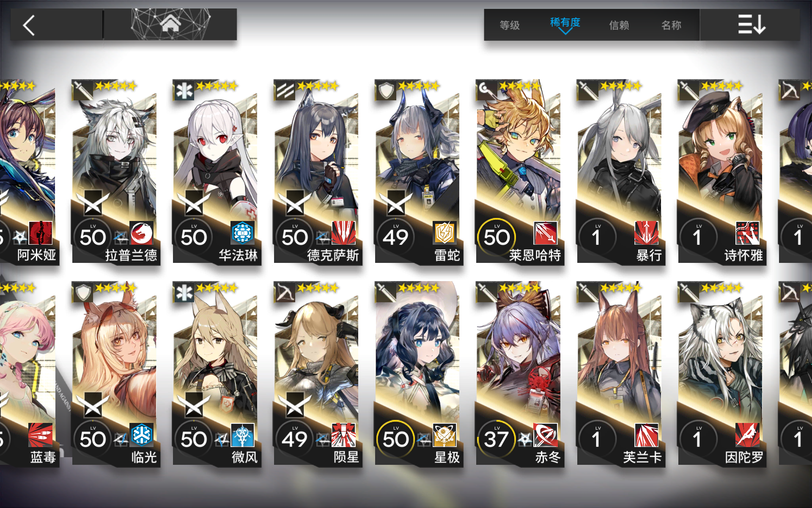Click 雷蛇's golden shield skill icon
This screenshot has height=508, width=812.
tap(444, 233)
